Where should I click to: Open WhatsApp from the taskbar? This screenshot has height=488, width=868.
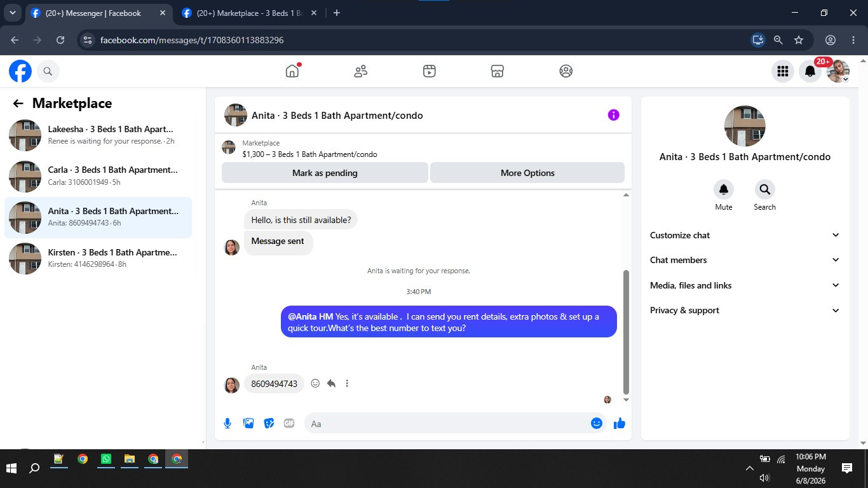[105, 459]
